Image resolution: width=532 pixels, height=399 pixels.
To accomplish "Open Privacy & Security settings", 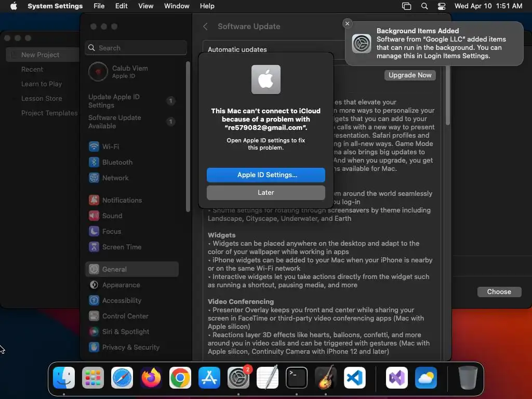I will pos(131,348).
